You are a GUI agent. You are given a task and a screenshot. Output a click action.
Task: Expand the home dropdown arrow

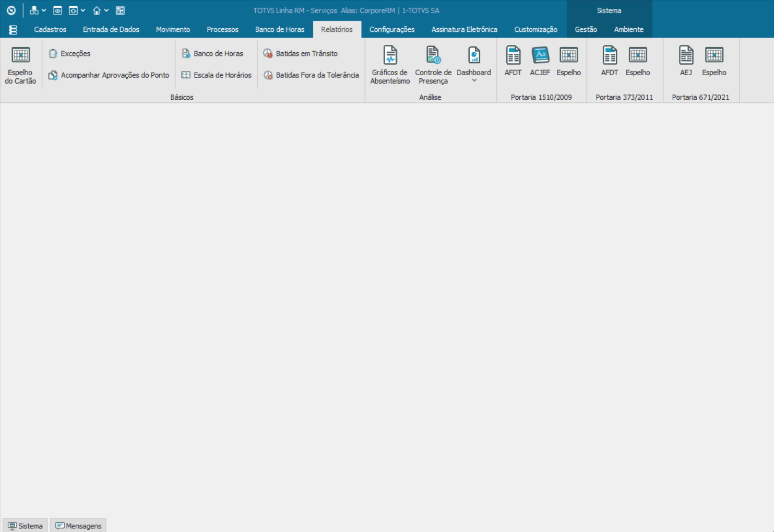[x=106, y=10]
